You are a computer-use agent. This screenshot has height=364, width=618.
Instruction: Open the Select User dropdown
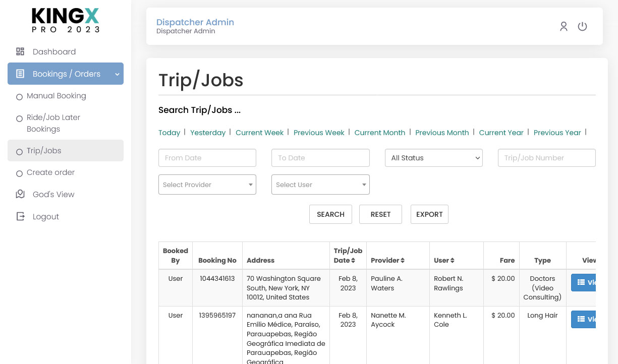pyautogui.click(x=320, y=185)
